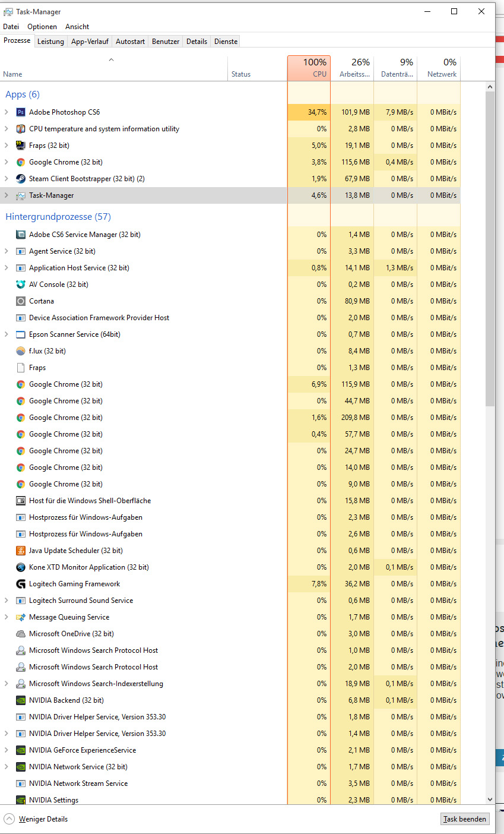Sort by the Name column header
The width and height of the screenshot is (504, 834).
click(114, 68)
